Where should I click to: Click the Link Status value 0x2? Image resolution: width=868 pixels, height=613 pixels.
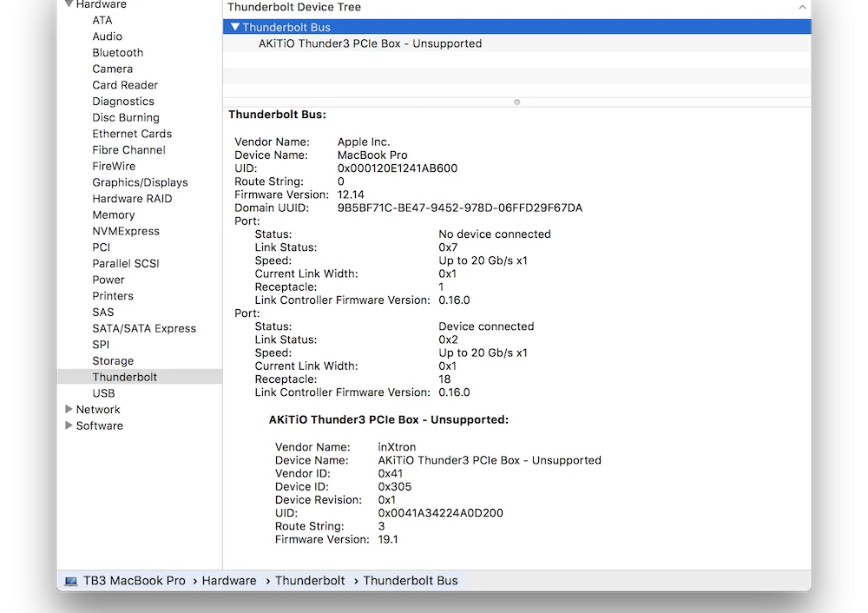(x=449, y=340)
